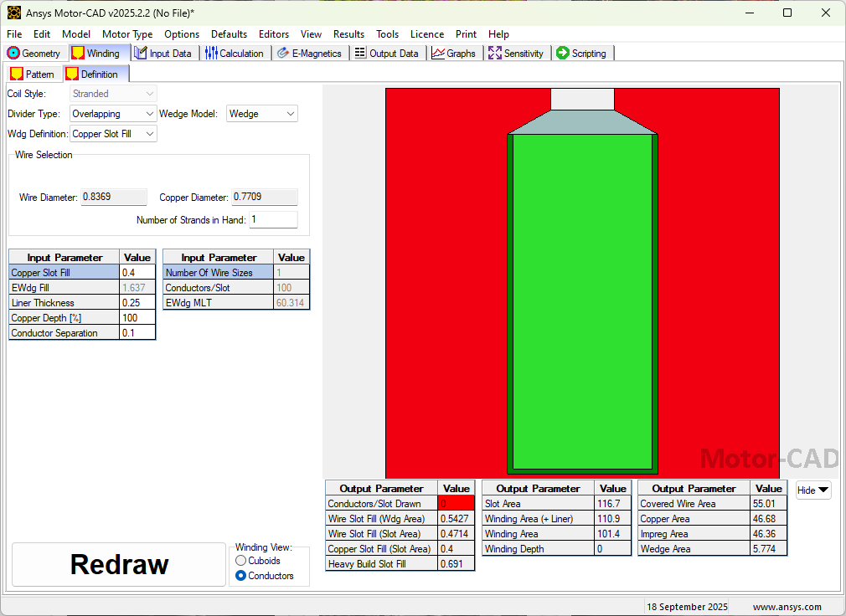Click the Output Data table icon

tap(360, 53)
